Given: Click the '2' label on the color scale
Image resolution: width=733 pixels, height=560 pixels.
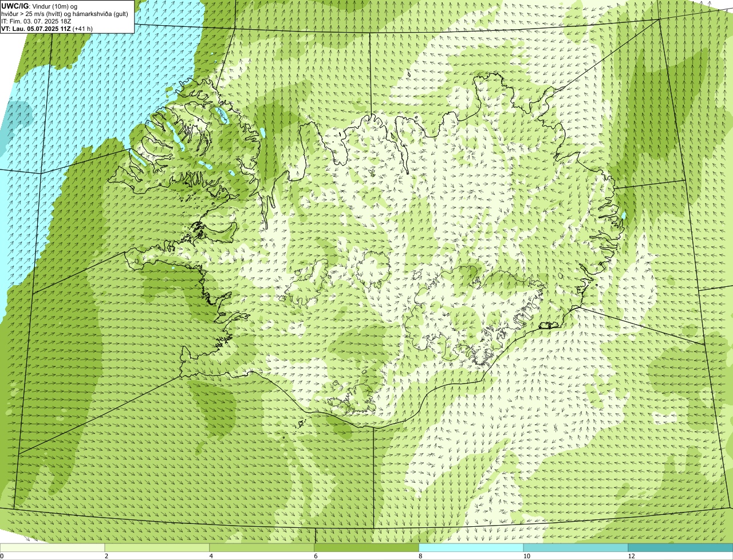Looking at the screenshot, I should point(107,556).
